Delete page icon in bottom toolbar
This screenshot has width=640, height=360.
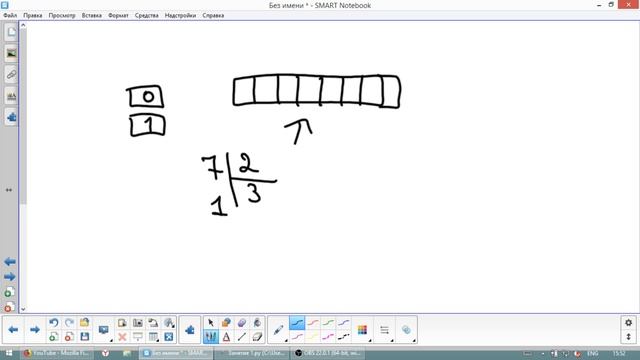(x=69, y=337)
